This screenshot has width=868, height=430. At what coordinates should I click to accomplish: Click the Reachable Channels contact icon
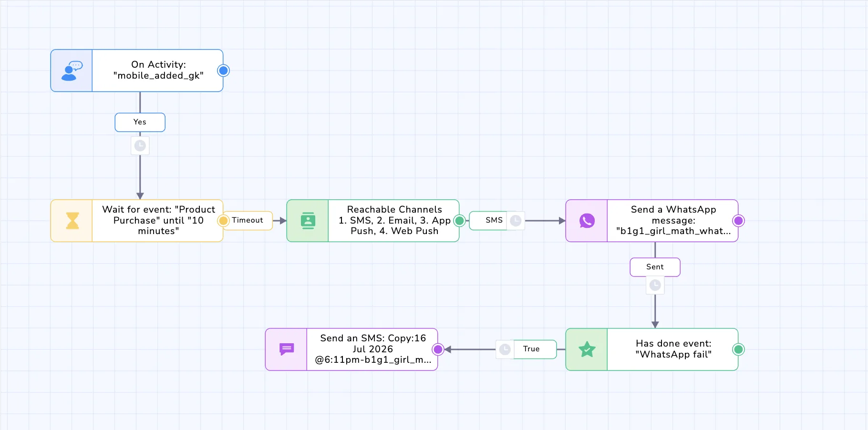[308, 221]
